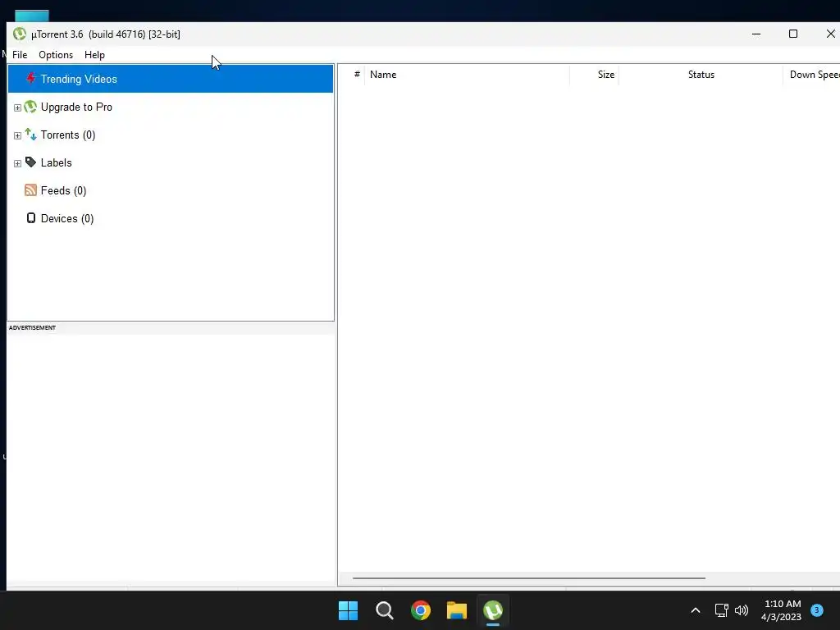
Task: Expand the Torrents (0) node
Action: pos(17,135)
